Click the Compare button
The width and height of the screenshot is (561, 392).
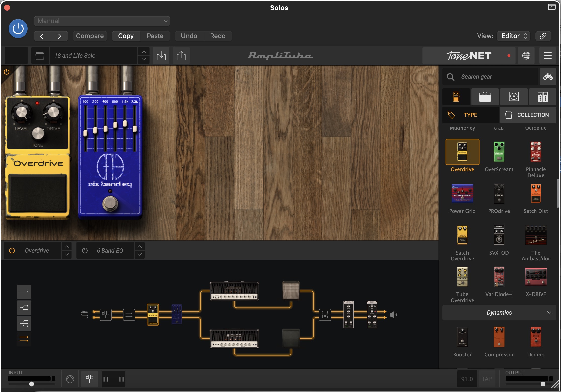[90, 36]
